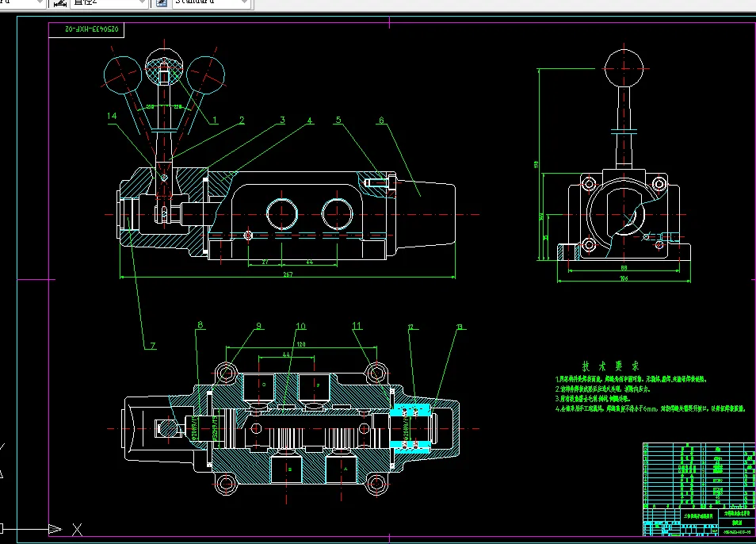Select the 27 dimension in front view

pyautogui.click(x=265, y=262)
